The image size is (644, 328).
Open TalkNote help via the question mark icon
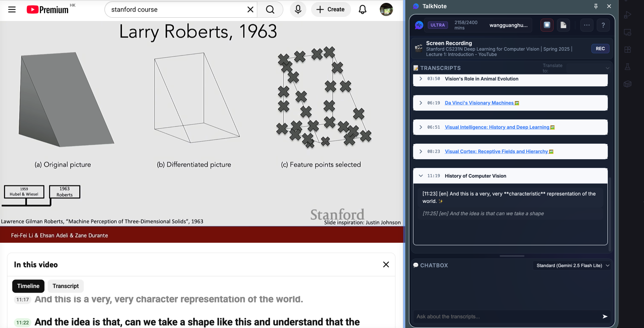click(603, 25)
